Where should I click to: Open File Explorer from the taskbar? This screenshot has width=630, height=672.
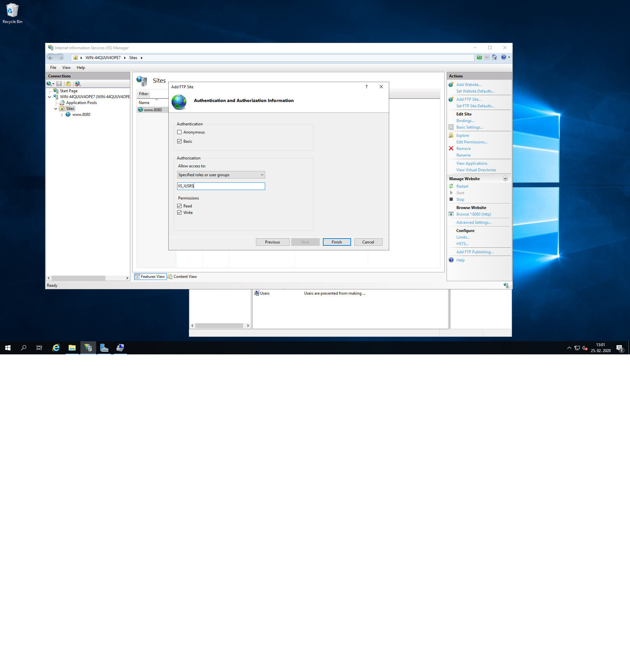pos(72,348)
